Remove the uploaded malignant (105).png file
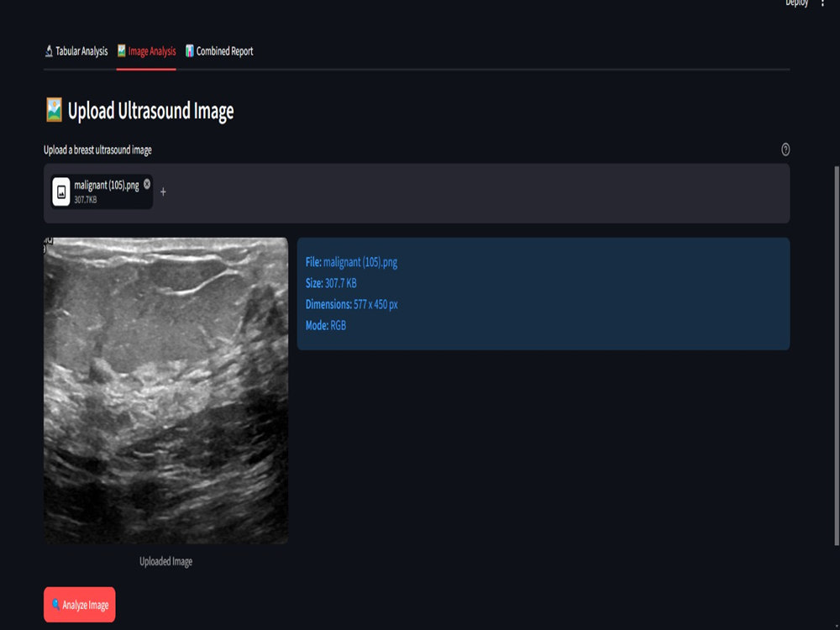The width and height of the screenshot is (840, 630). [x=147, y=184]
